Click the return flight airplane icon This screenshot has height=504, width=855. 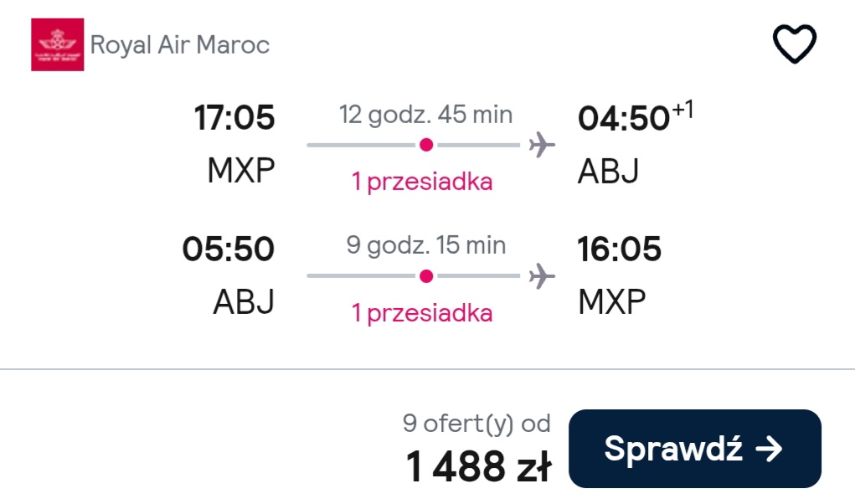(x=542, y=275)
